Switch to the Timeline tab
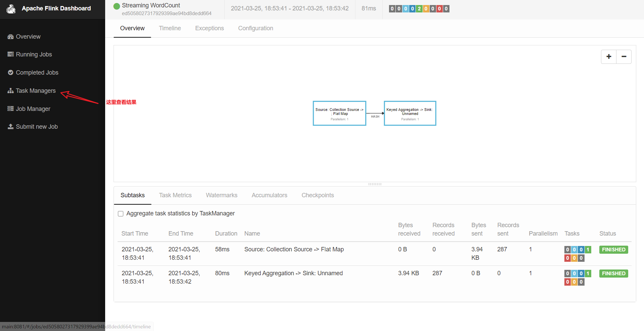Screen dimensions: 644x331 coord(170,28)
